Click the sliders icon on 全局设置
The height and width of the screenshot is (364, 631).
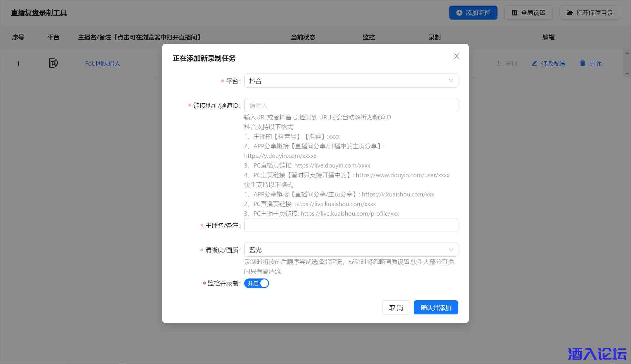pos(514,13)
